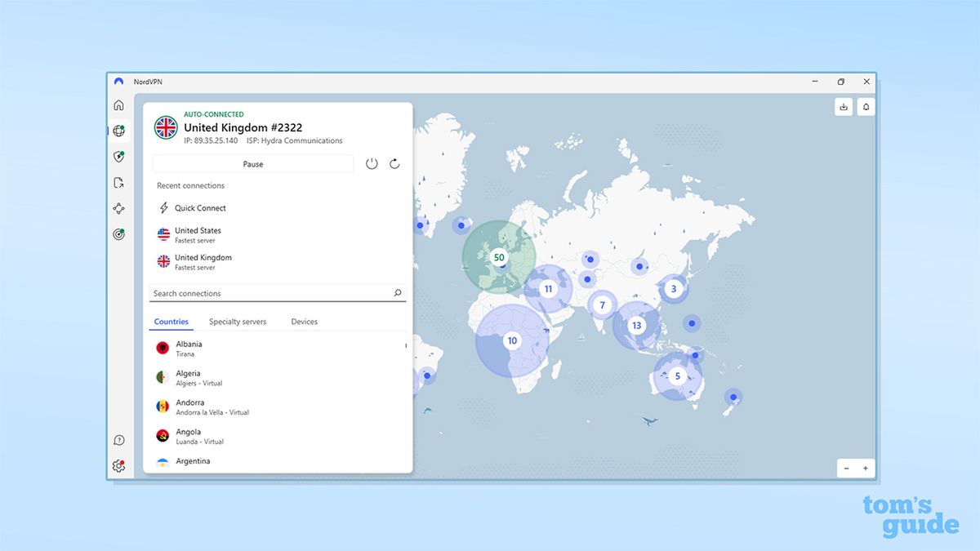Zoom out the map with minus

click(x=846, y=469)
